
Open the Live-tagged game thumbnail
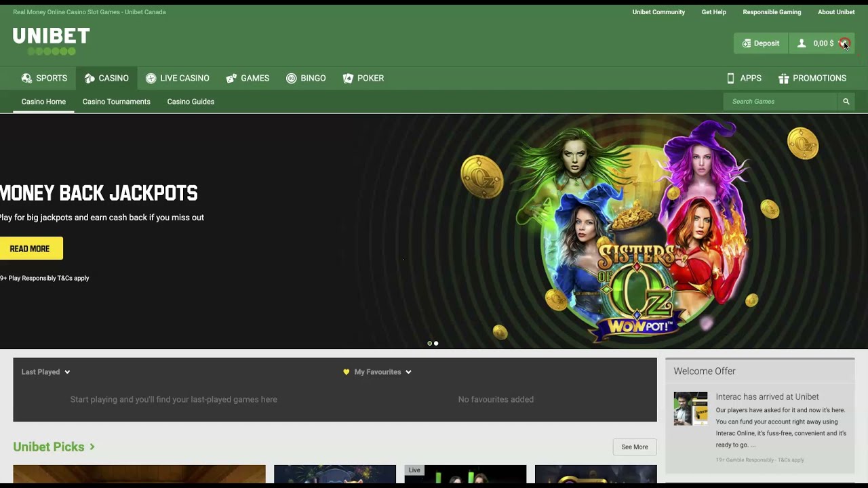pyautogui.click(x=465, y=474)
